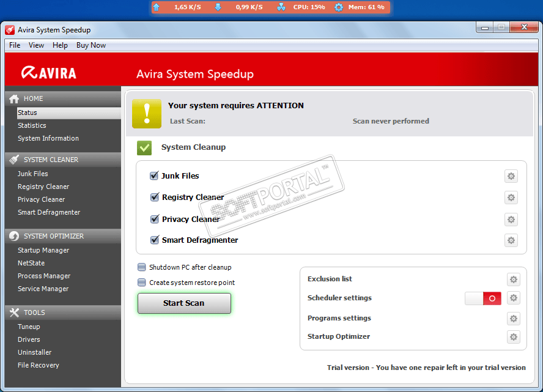Click the System Cleaner broom icon
The image size is (543, 392).
[14, 160]
